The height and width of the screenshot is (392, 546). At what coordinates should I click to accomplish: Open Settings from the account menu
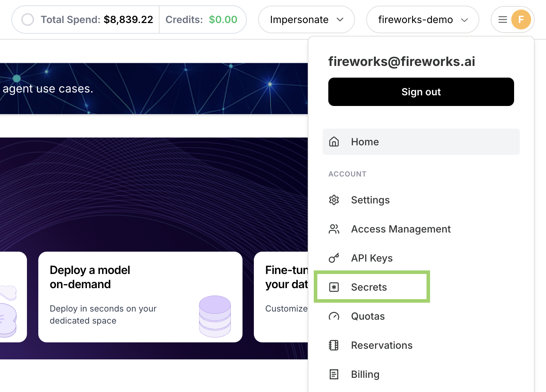421,200
